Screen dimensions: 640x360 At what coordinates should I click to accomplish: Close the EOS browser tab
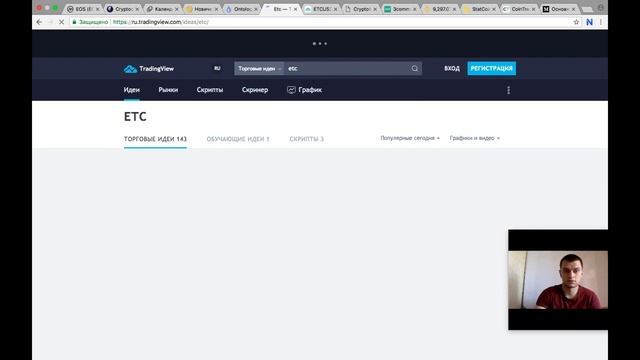point(97,9)
